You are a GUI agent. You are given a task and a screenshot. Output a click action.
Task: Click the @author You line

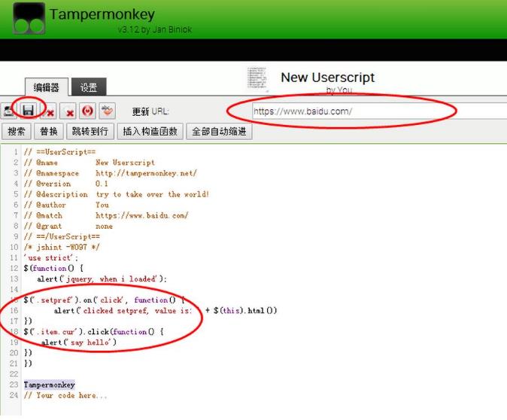(66, 205)
